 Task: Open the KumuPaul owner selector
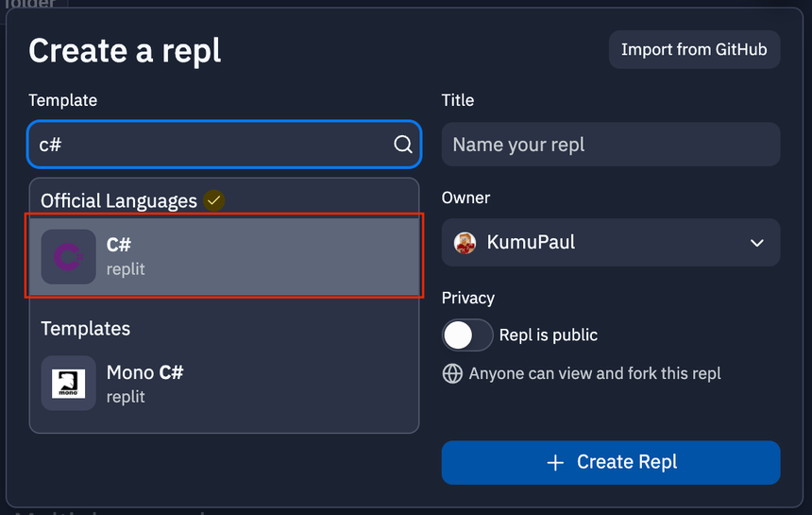pyautogui.click(x=610, y=243)
